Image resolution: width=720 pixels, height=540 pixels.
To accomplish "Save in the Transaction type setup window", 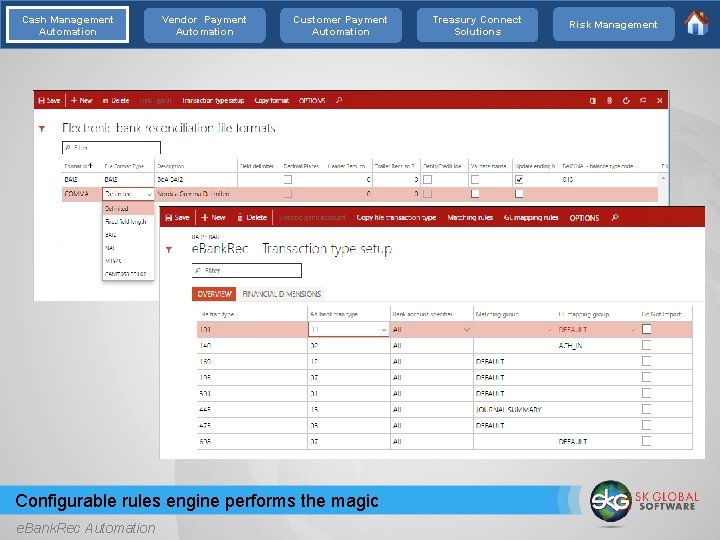I will pos(177,218).
